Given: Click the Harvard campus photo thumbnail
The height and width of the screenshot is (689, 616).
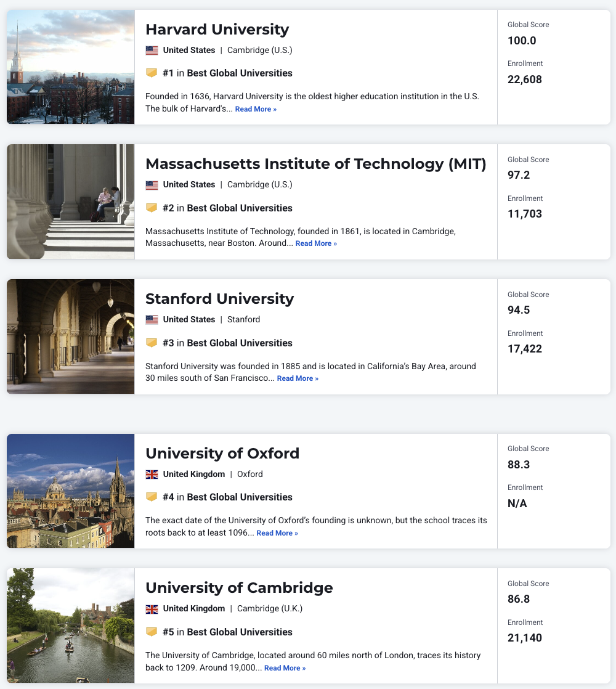Looking at the screenshot, I should (x=71, y=67).
